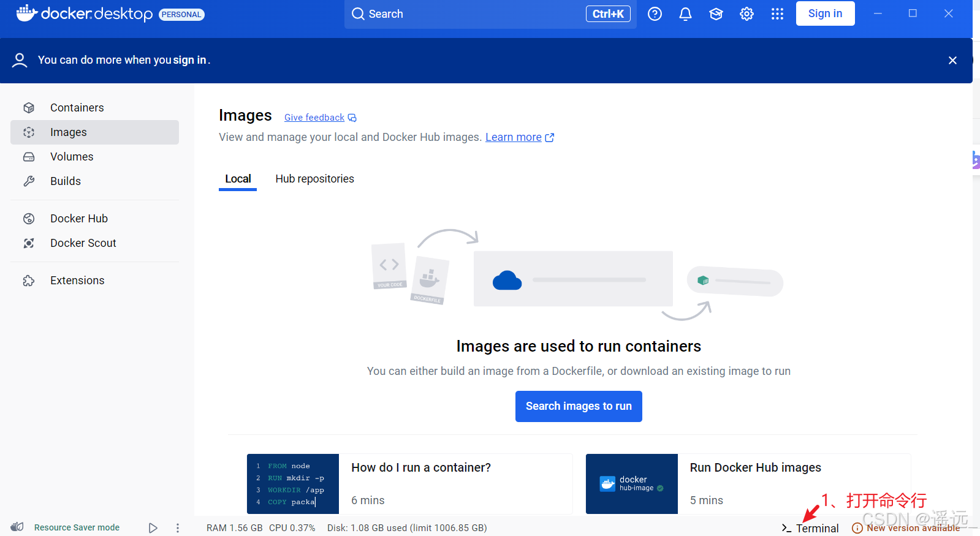Open the help question mark icon
The width and height of the screenshot is (980, 536).
click(655, 13)
